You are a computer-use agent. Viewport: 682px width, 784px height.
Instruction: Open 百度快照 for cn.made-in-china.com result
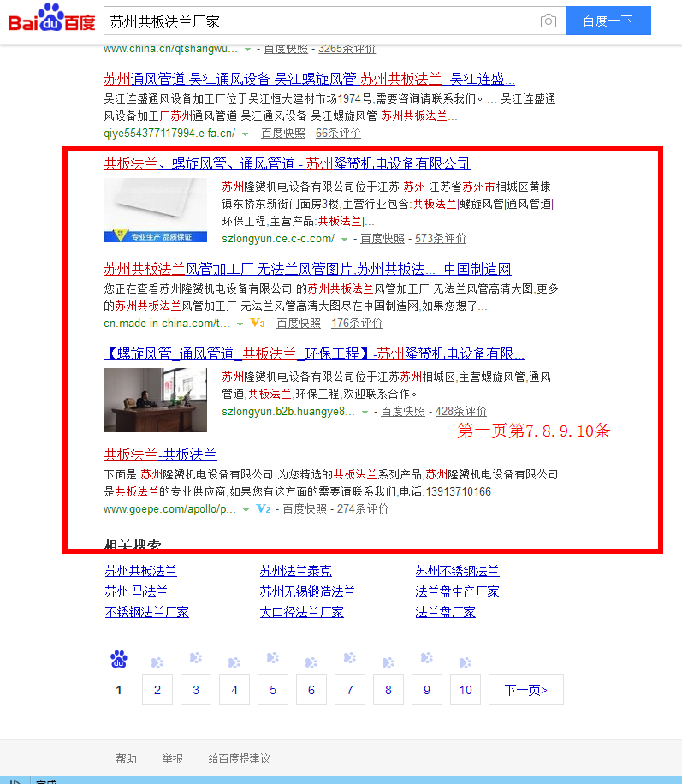pyautogui.click(x=299, y=323)
